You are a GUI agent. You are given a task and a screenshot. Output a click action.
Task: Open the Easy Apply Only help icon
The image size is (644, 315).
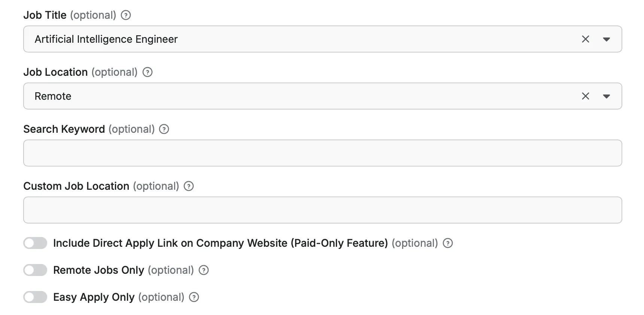(194, 297)
